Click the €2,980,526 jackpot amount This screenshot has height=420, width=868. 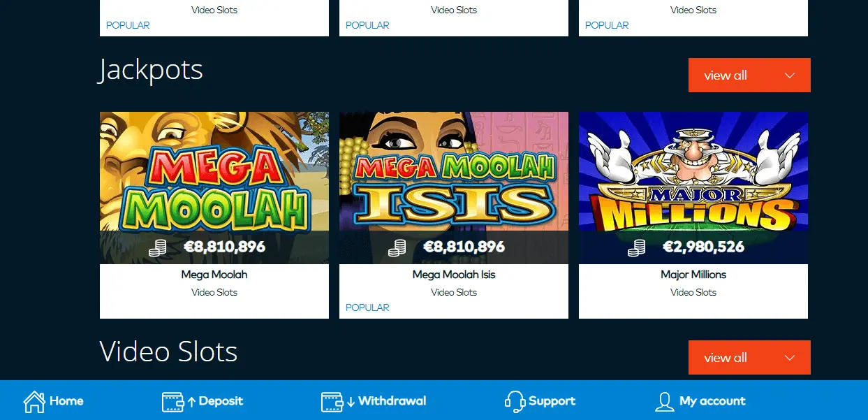(703, 247)
